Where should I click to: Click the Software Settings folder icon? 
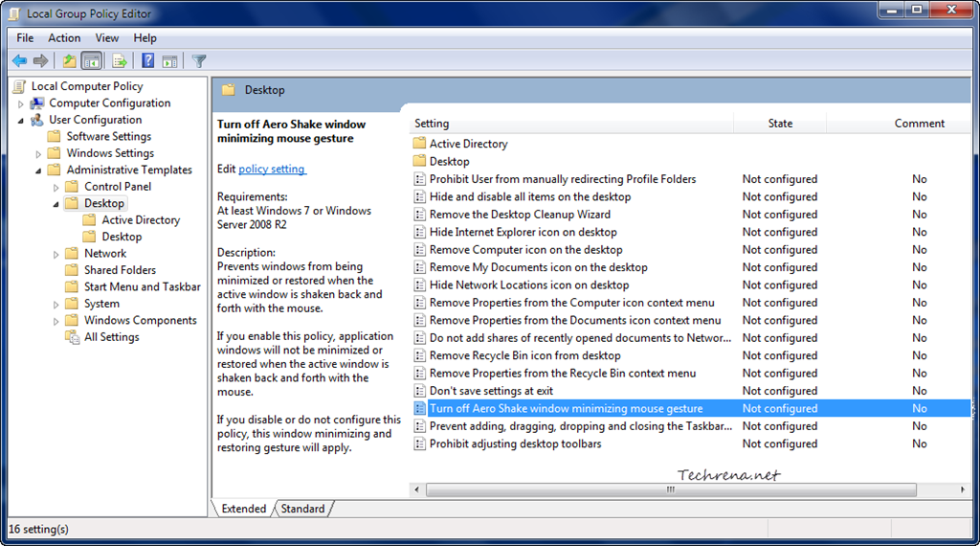(55, 136)
